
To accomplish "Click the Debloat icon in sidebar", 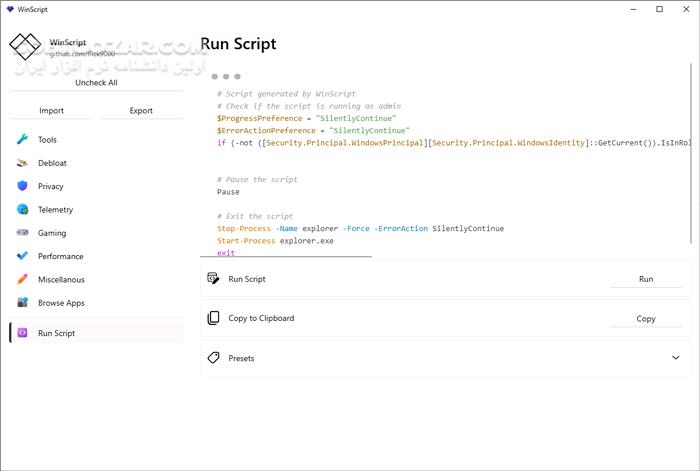I will pos(22,163).
